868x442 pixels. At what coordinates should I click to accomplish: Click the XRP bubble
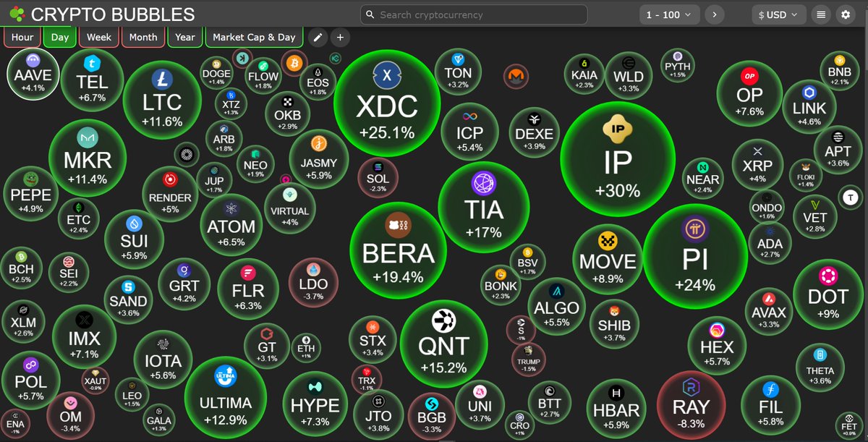[758, 164]
